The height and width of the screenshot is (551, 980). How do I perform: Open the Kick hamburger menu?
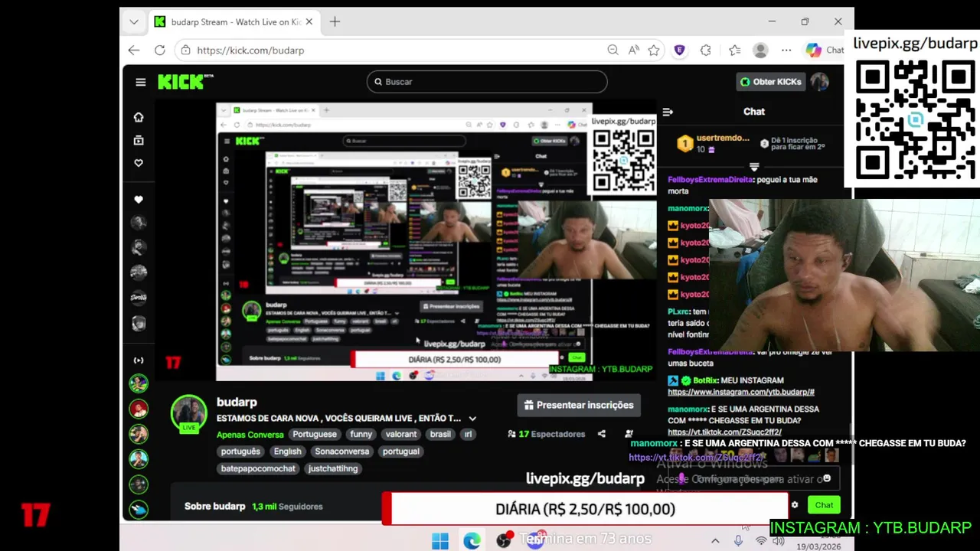coord(140,82)
